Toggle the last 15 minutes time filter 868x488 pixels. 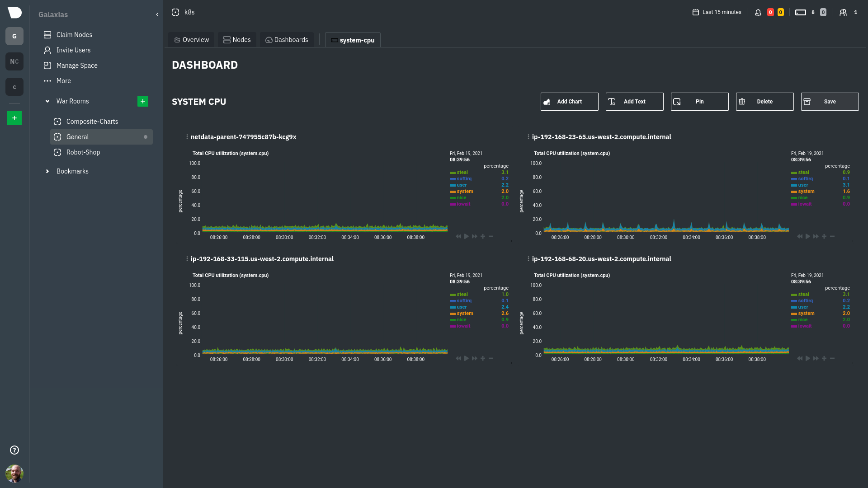click(717, 13)
